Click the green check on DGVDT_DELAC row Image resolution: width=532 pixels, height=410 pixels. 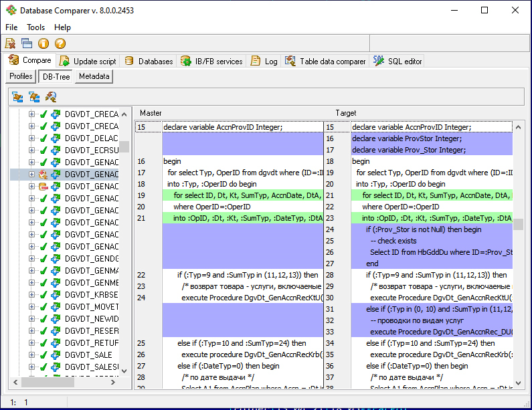click(x=43, y=138)
